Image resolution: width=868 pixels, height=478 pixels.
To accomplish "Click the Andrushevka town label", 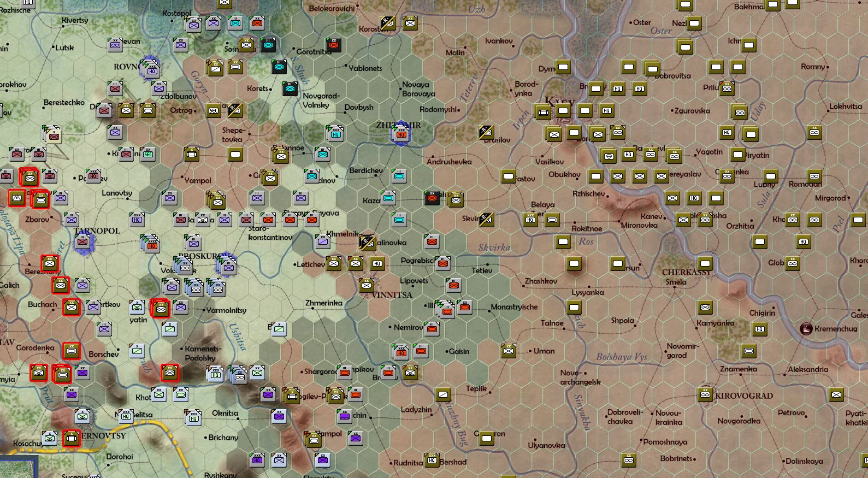I will 449,162.
